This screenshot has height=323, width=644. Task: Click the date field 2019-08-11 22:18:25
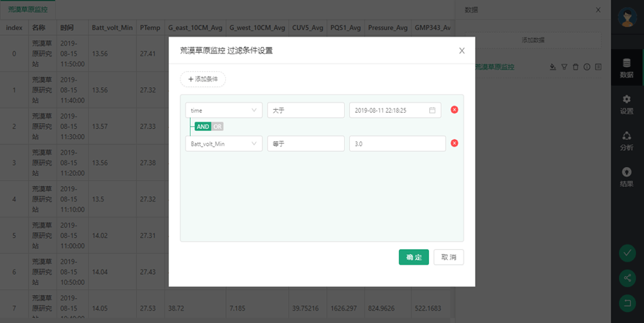(x=395, y=111)
